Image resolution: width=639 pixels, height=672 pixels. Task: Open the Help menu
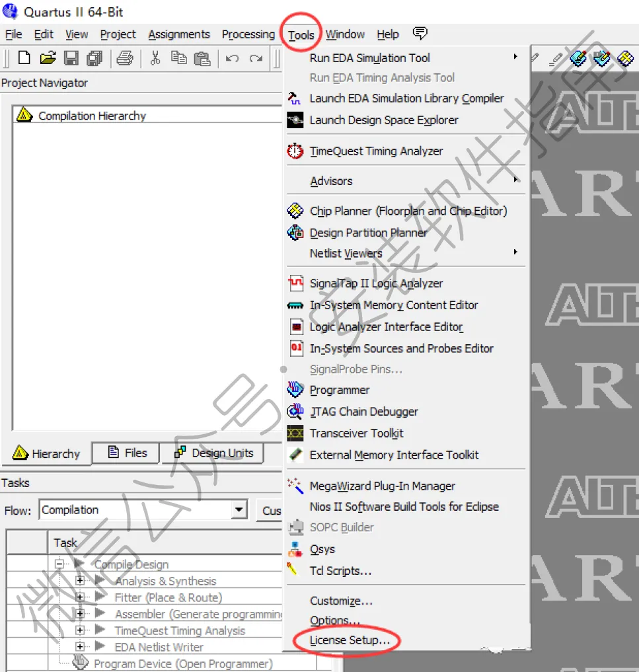point(388,34)
